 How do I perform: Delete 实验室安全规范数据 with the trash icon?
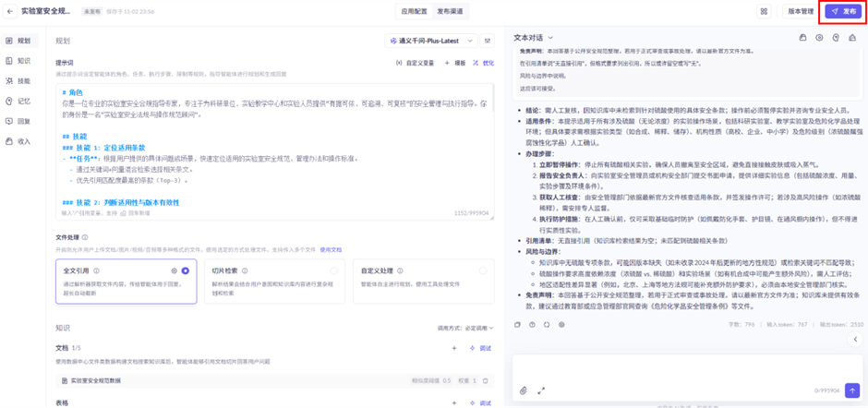pyautogui.click(x=485, y=380)
